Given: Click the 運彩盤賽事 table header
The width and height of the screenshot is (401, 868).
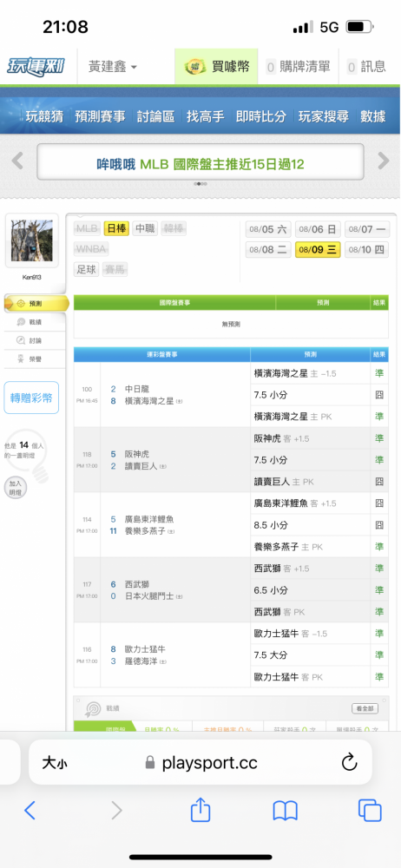Looking at the screenshot, I should 162,354.
